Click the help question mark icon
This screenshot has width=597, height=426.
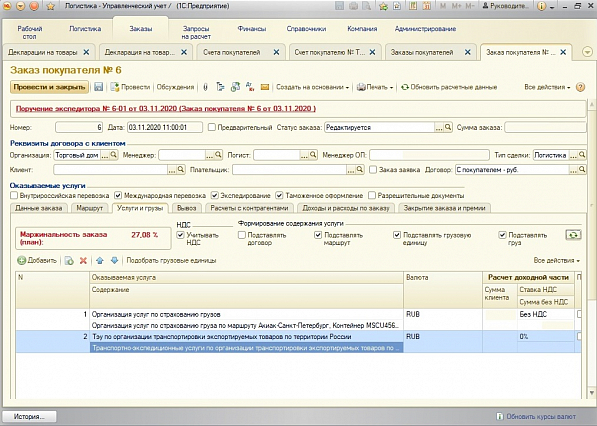point(580,87)
